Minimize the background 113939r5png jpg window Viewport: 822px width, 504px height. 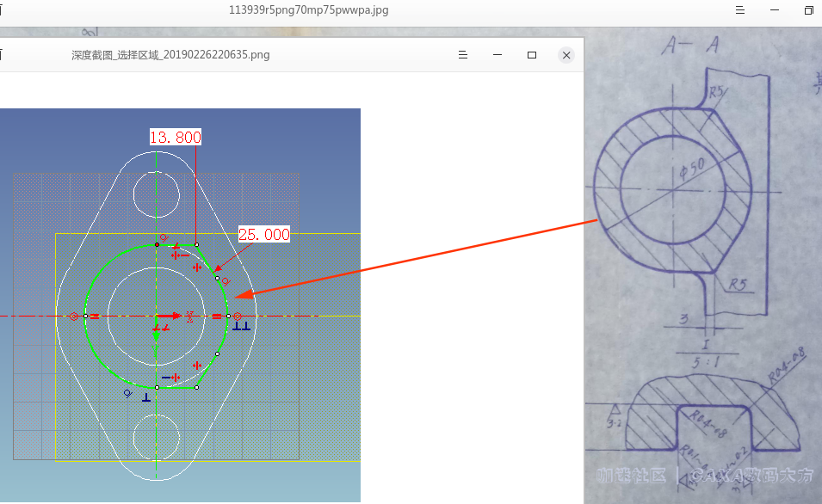point(775,10)
